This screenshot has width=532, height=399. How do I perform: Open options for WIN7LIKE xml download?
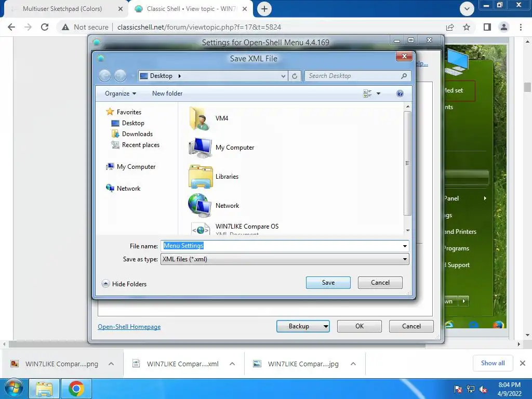232,364
